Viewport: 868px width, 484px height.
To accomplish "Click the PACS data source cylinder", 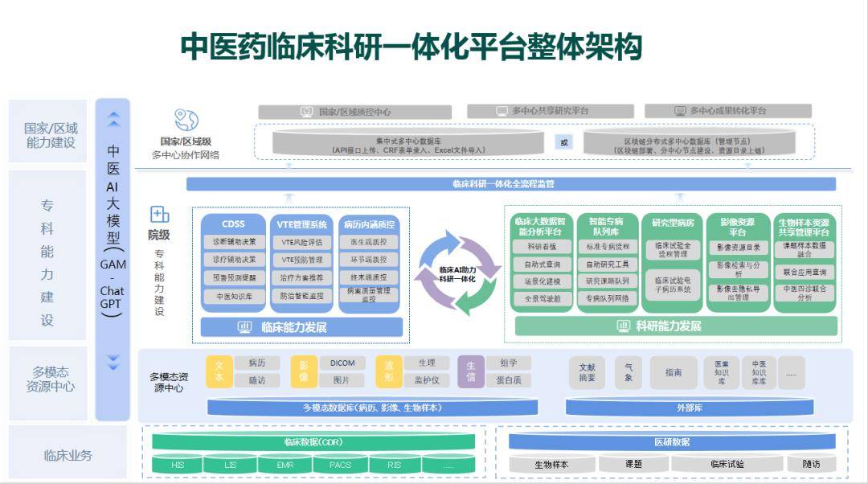I will [x=340, y=465].
